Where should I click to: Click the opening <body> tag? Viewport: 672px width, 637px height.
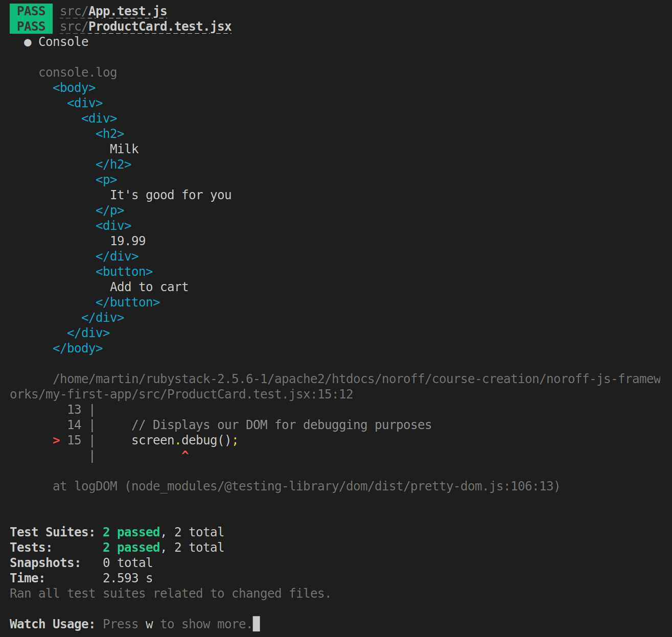tap(74, 88)
